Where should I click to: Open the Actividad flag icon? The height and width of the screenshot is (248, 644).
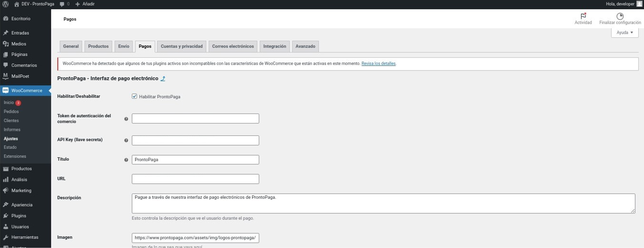tap(583, 16)
